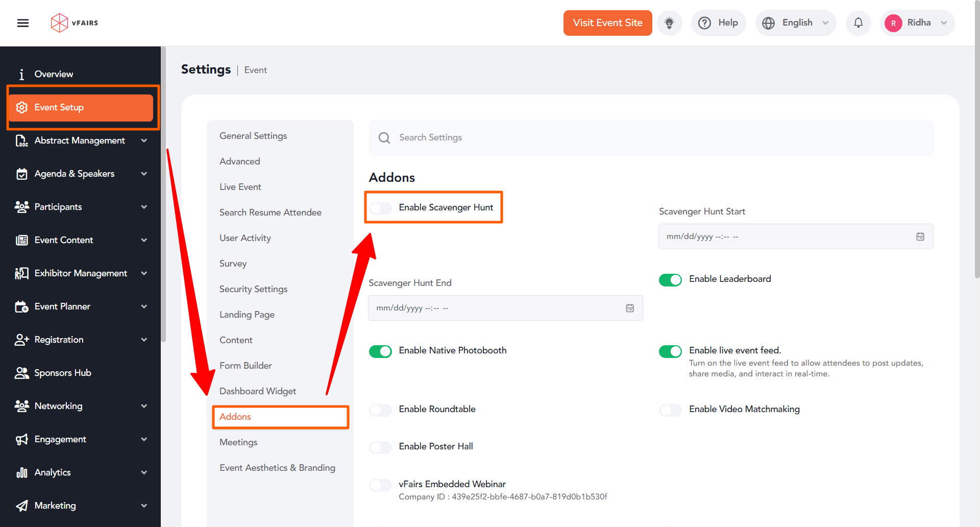Click the Visit Event Site button
Viewport: 980px width, 527px height.
point(607,23)
